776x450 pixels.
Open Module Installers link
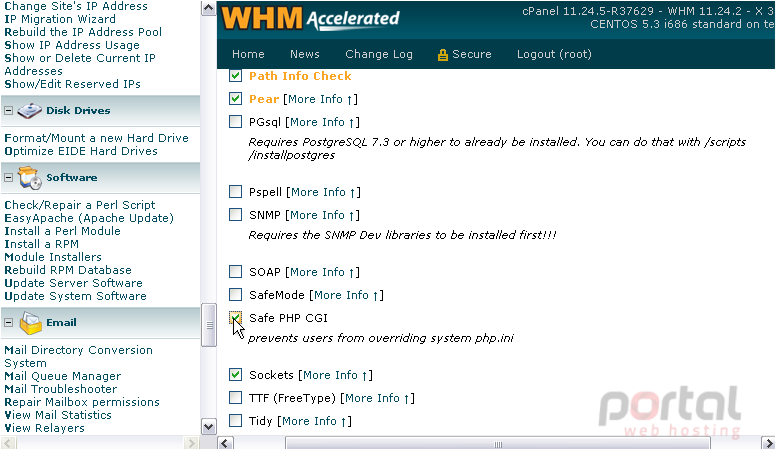pos(53,257)
